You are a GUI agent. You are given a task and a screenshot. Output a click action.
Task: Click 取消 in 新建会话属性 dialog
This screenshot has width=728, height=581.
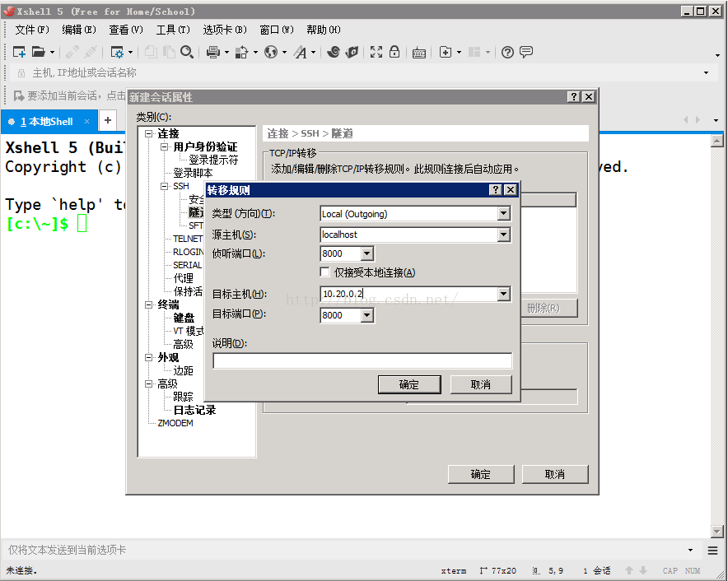555,474
